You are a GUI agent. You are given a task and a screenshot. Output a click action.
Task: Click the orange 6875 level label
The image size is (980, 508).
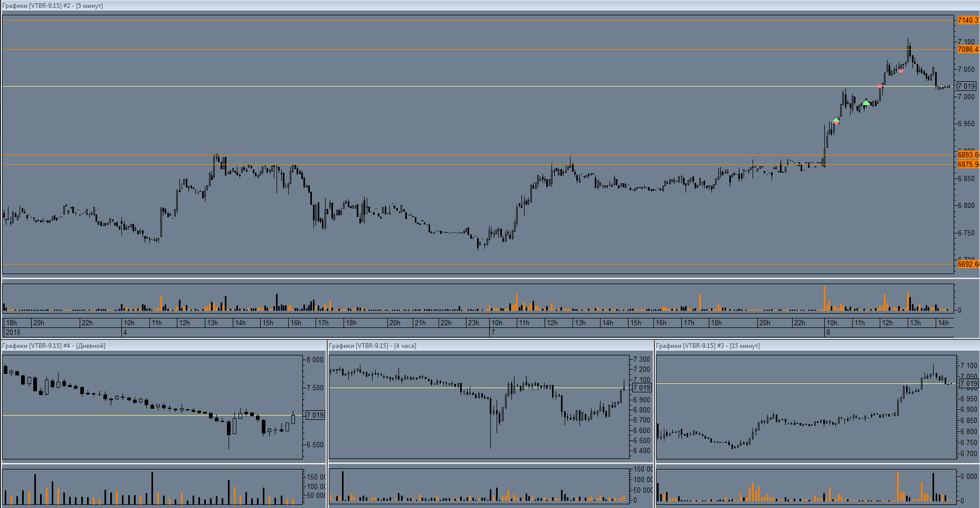coord(968,164)
